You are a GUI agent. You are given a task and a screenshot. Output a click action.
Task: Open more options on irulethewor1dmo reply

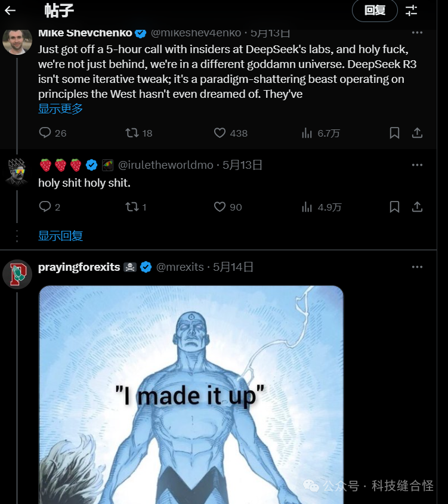pyautogui.click(x=418, y=165)
